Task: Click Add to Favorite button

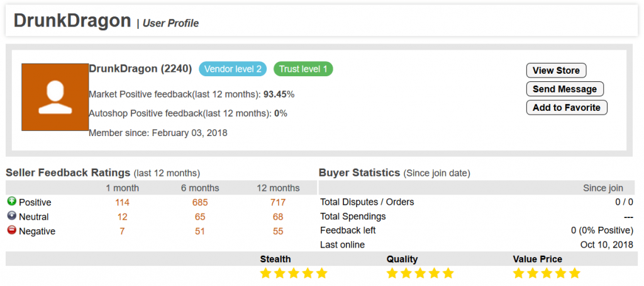Action: [567, 108]
